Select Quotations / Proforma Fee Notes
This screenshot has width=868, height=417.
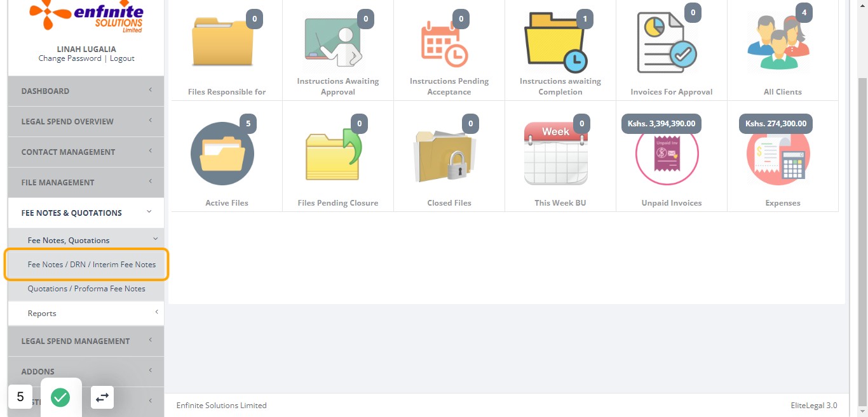pyautogui.click(x=86, y=289)
